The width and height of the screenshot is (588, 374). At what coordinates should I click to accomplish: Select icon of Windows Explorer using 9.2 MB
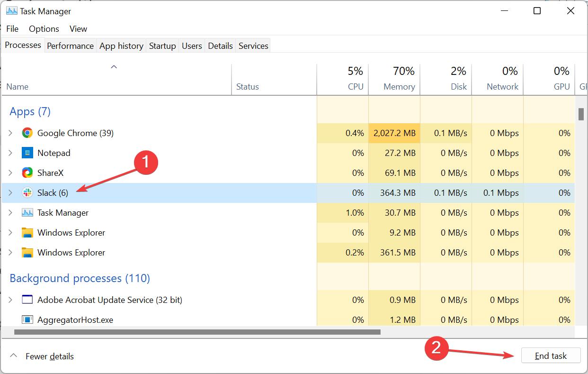27,233
